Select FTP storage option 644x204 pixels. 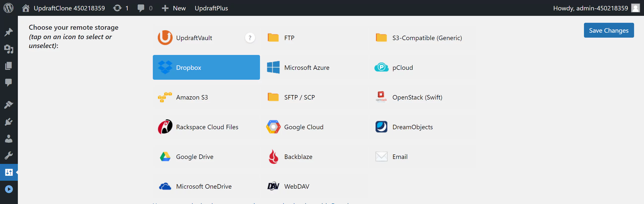(314, 38)
